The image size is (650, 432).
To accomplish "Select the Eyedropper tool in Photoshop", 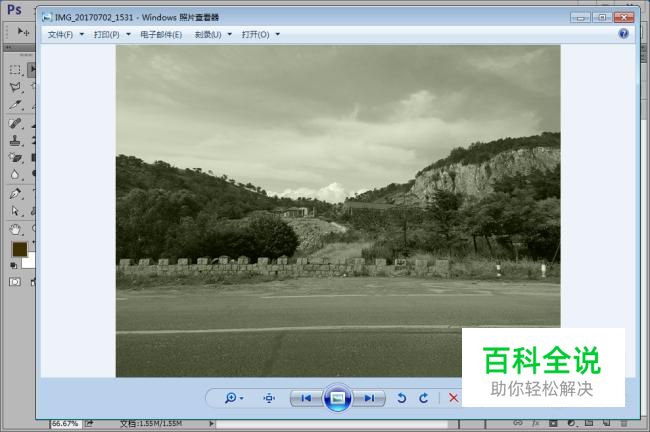I will click(15, 105).
